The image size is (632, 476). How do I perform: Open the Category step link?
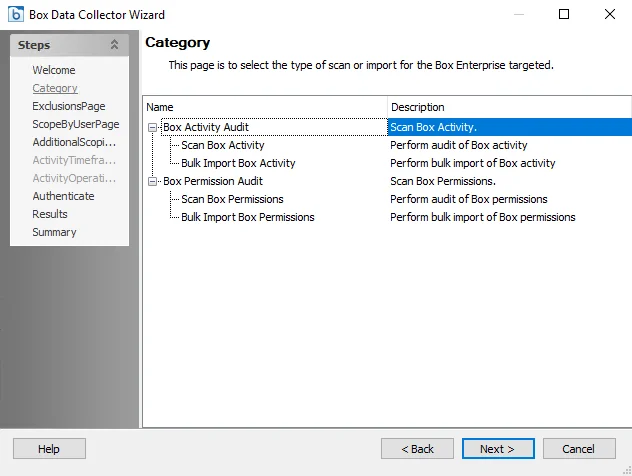55,88
